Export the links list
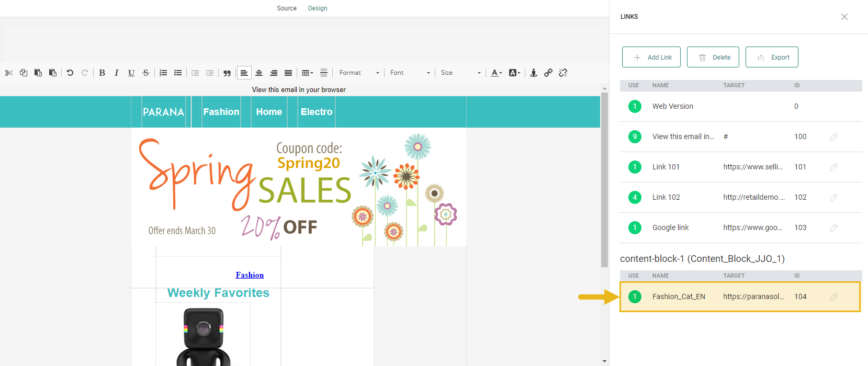 pyautogui.click(x=772, y=57)
